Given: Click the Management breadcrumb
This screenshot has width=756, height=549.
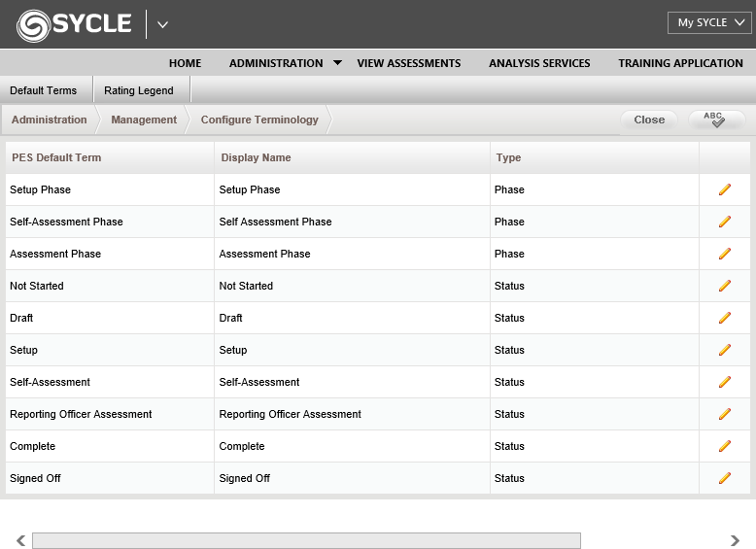Looking at the screenshot, I should tap(144, 120).
